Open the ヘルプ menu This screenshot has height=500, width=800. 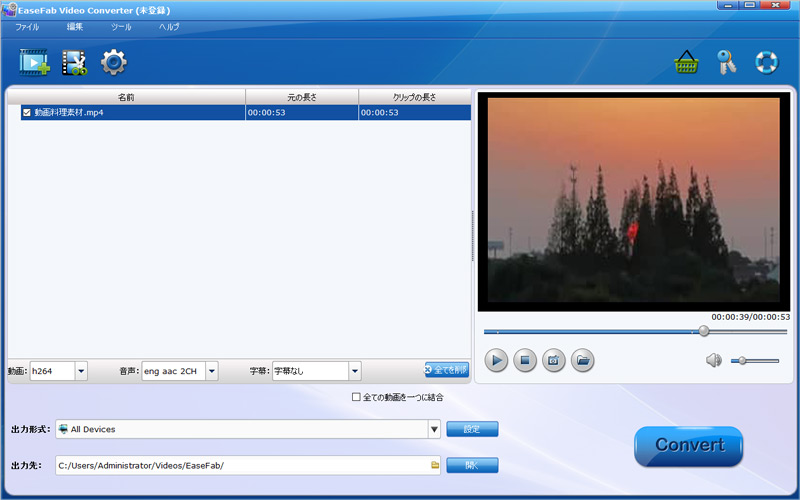(x=169, y=27)
